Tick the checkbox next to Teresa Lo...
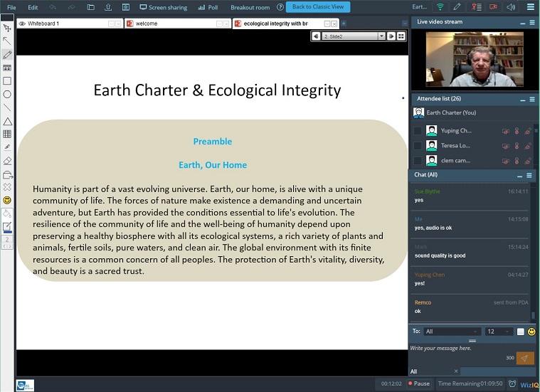Screen dimensions: 540x392 tap(418, 146)
